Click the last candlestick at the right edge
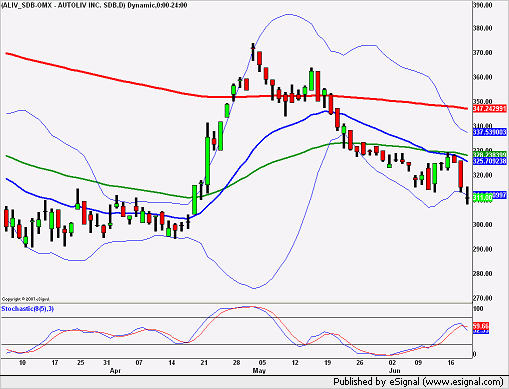Image resolution: width=509 pixels, height=389 pixels. coord(467,196)
